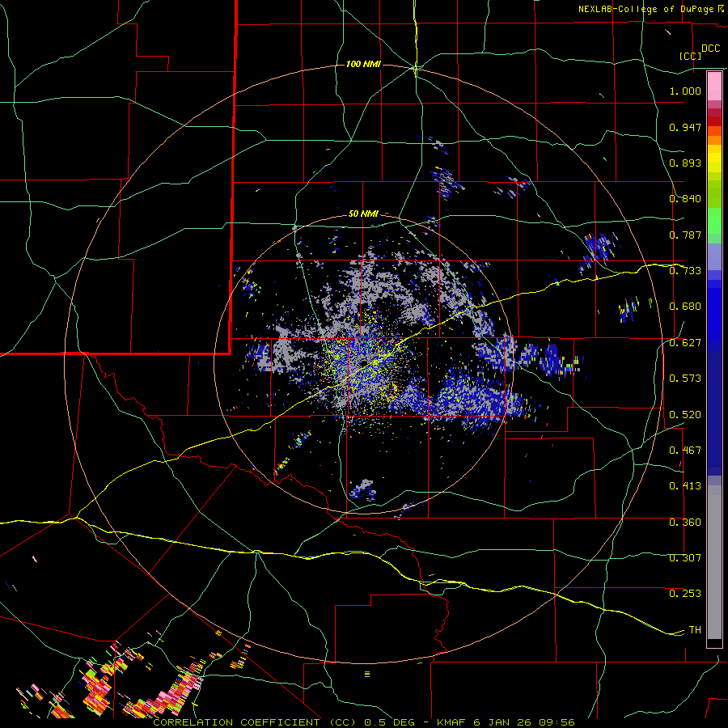
Task: Pick the pink segment of the color bar
Action: tap(714, 87)
